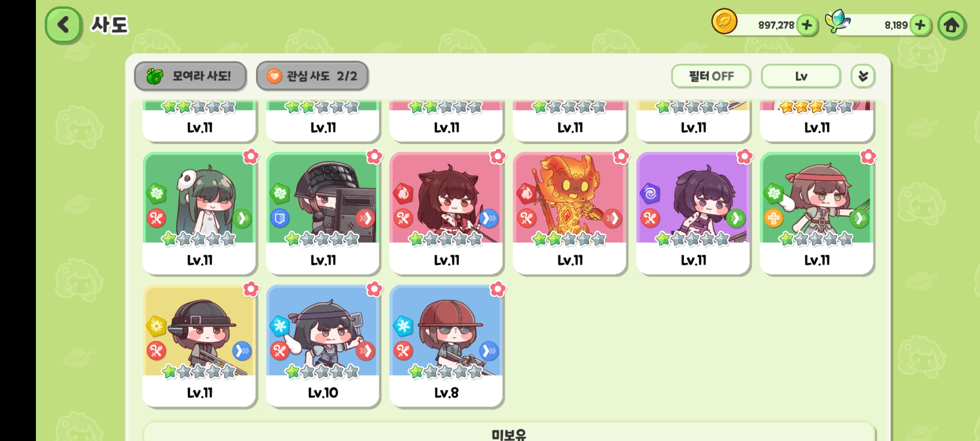The height and width of the screenshot is (441, 980).
Task: Toggle sort order with double chevron button
Action: pos(863,76)
